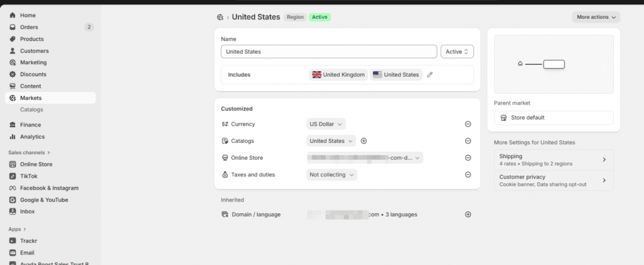Click the 'Inherited' section label
The image size is (644, 265).
click(x=233, y=200)
